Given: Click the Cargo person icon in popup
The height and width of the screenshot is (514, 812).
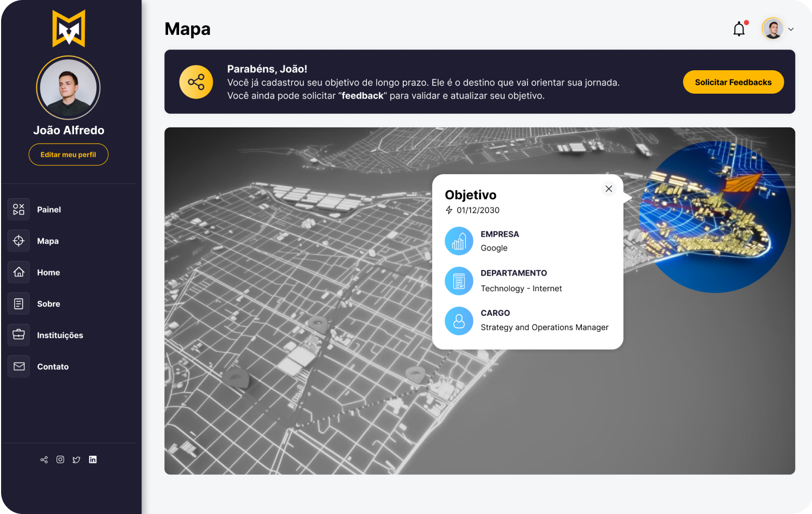Looking at the screenshot, I should click(x=459, y=321).
